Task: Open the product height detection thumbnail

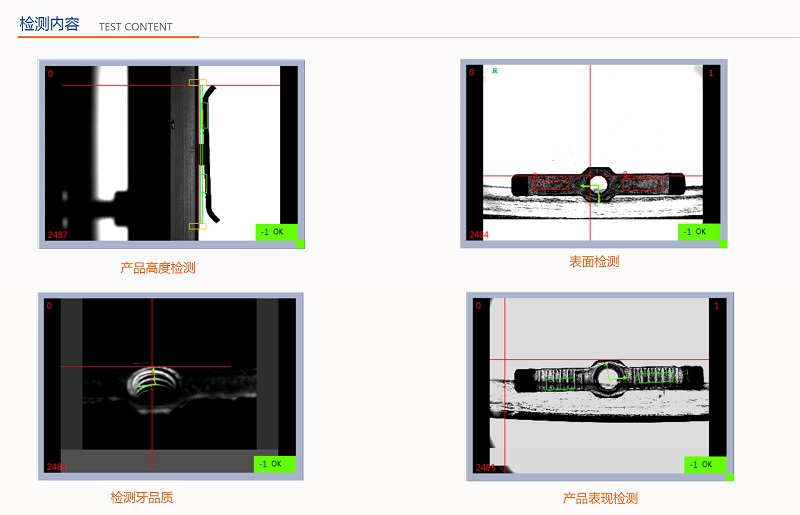Action: (171, 154)
